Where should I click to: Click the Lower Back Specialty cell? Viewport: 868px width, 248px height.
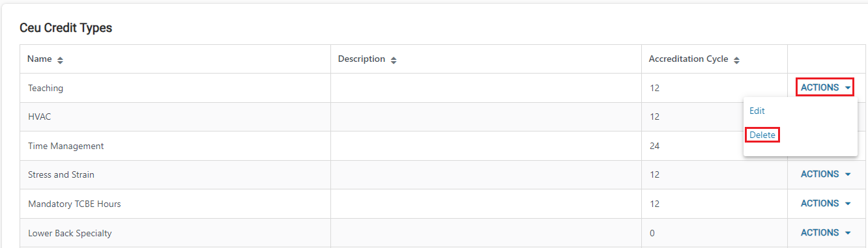[175, 232]
